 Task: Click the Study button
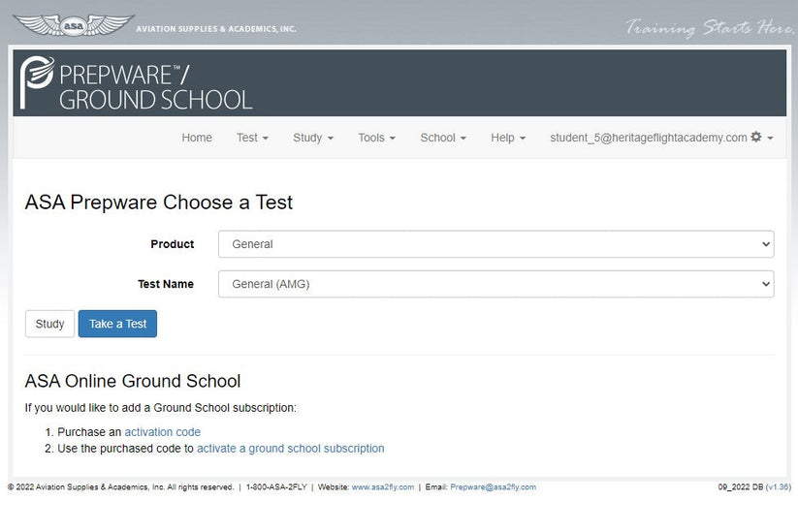pyautogui.click(x=49, y=324)
